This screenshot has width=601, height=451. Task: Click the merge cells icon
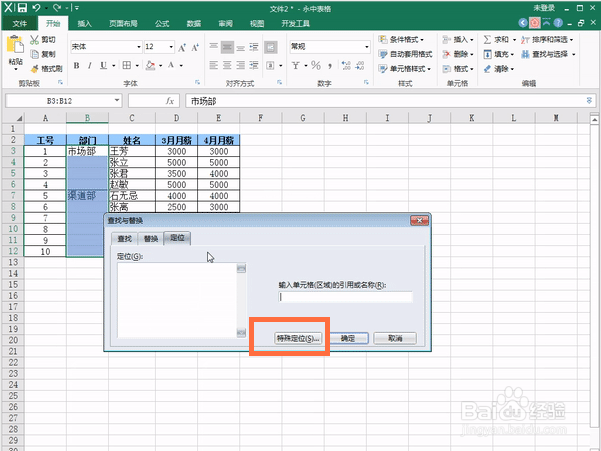pyautogui.click(x=270, y=66)
